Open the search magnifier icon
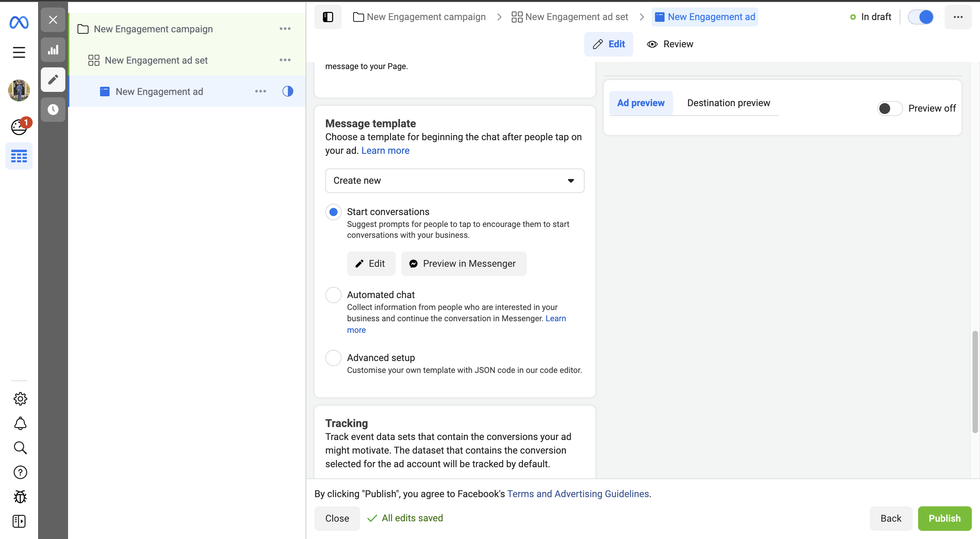 click(20, 448)
